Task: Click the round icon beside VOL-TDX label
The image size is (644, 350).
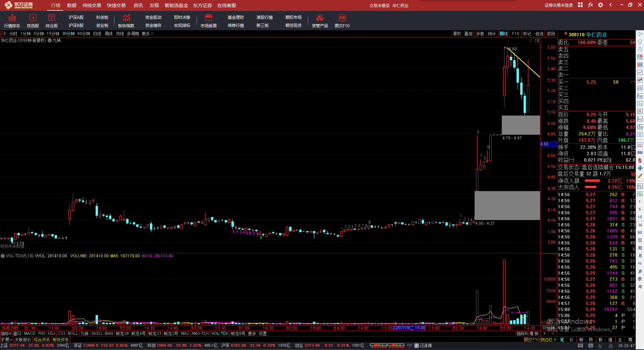Action: point(3,256)
